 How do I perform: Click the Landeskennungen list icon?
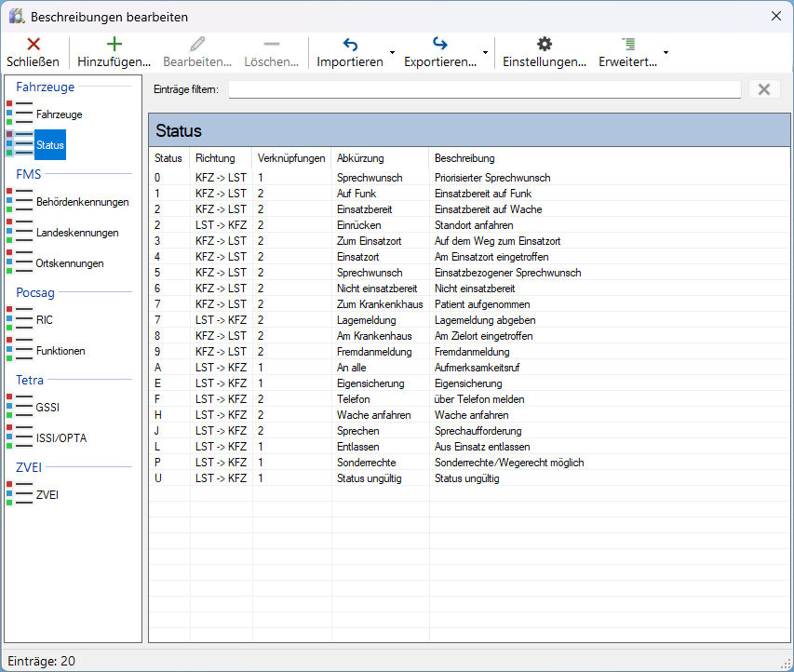pos(20,232)
